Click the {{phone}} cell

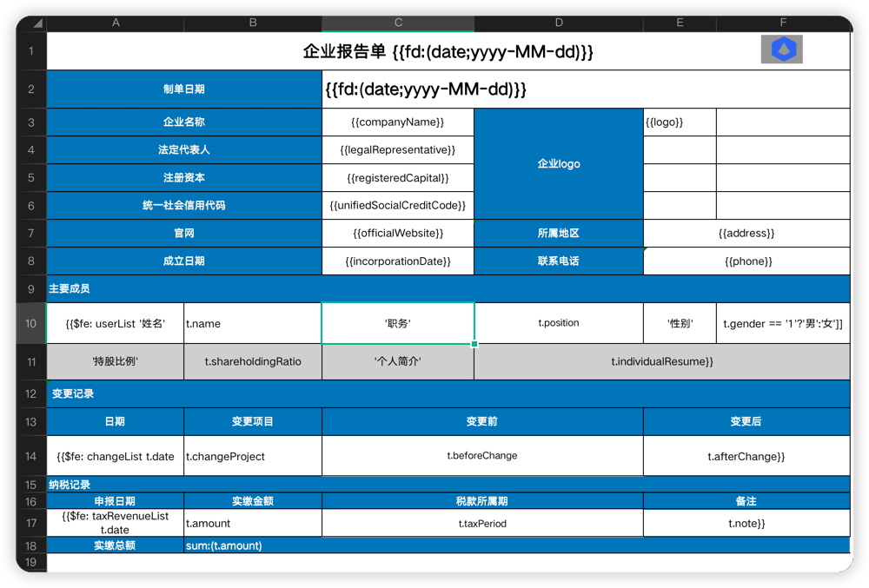click(x=746, y=261)
